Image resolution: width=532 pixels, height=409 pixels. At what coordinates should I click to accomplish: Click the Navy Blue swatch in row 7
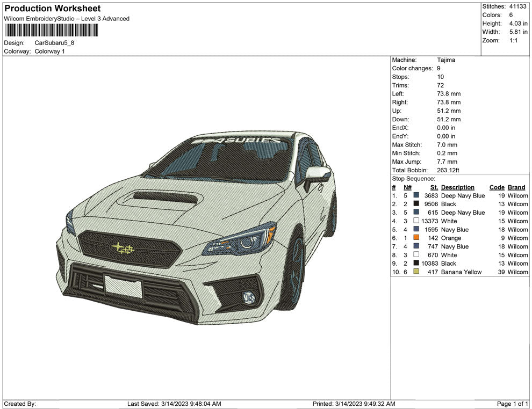pyautogui.click(x=415, y=246)
